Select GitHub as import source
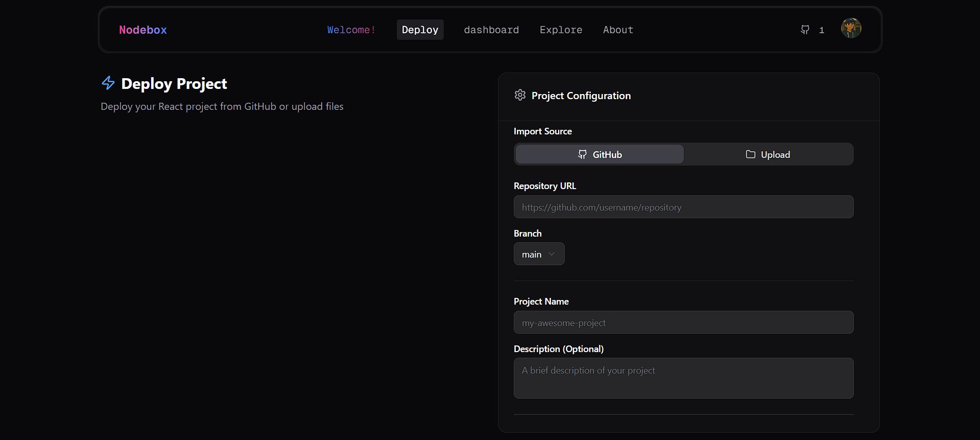 click(x=600, y=154)
